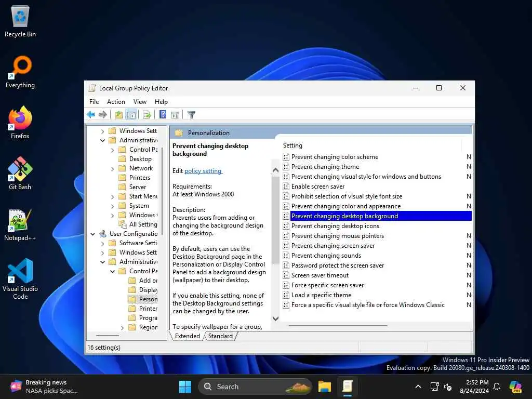Image resolution: width=532 pixels, height=399 pixels.
Task: Select Prevent changing theme setting
Action: pos(325,167)
